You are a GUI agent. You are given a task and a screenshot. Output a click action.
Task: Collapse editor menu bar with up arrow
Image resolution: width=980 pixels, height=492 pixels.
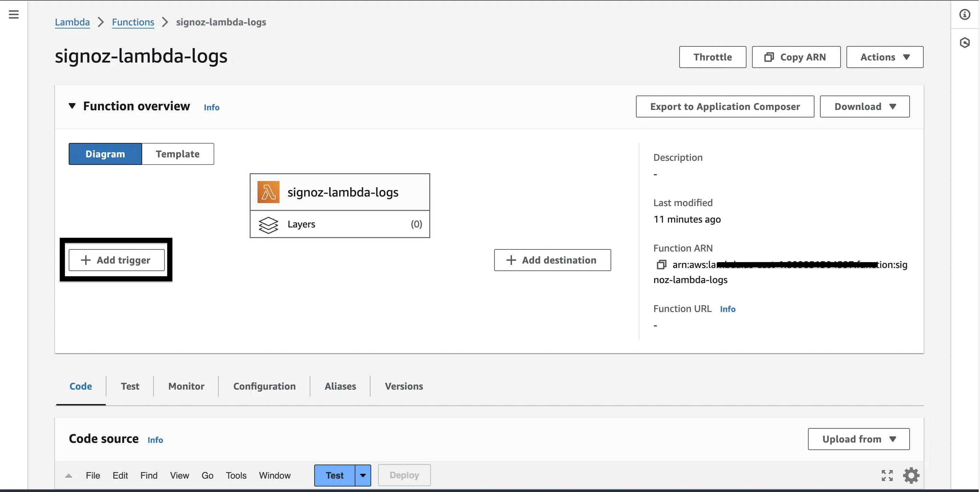68,476
